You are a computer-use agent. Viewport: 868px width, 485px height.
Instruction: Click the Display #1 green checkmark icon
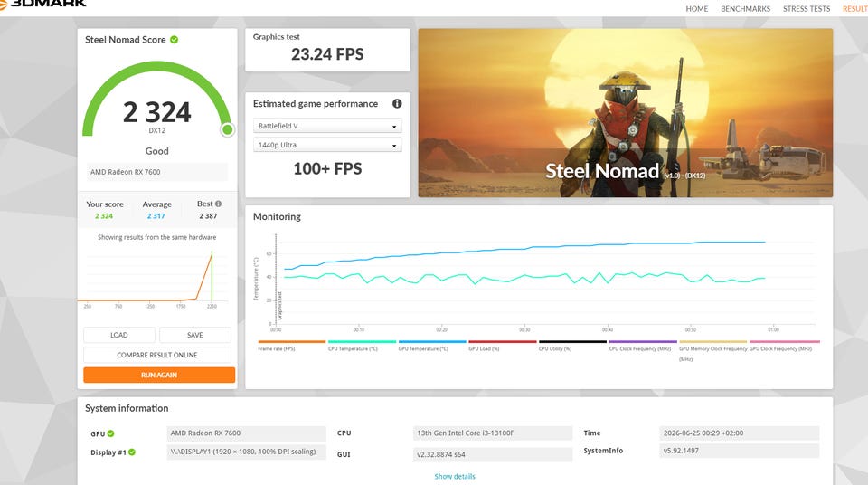tap(132, 452)
